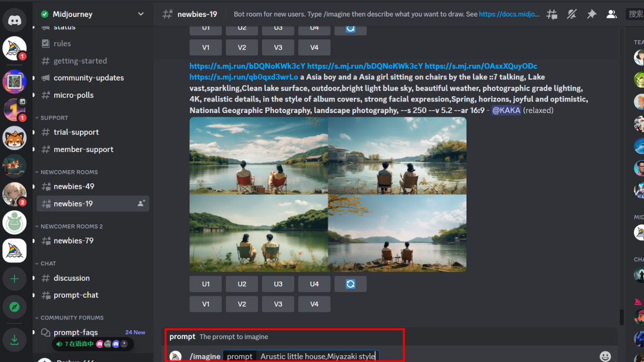Click the voice activity pill '7 在语音中'

(92, 344)
